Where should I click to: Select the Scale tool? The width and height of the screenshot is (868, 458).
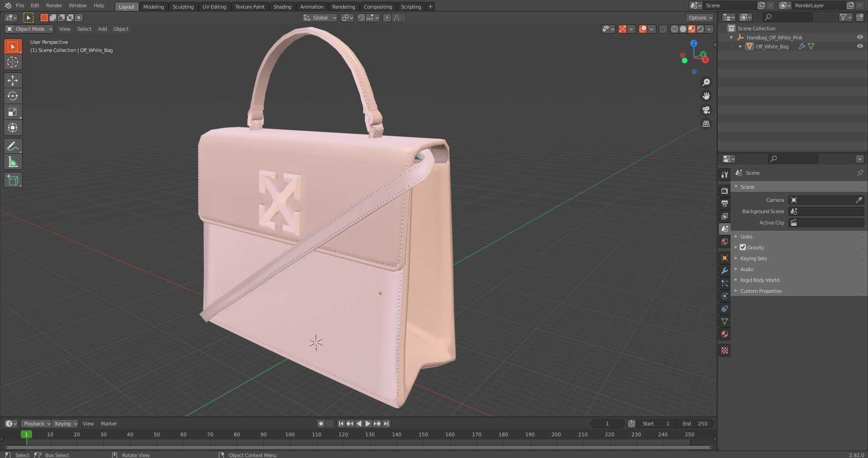tap(13, 112)
